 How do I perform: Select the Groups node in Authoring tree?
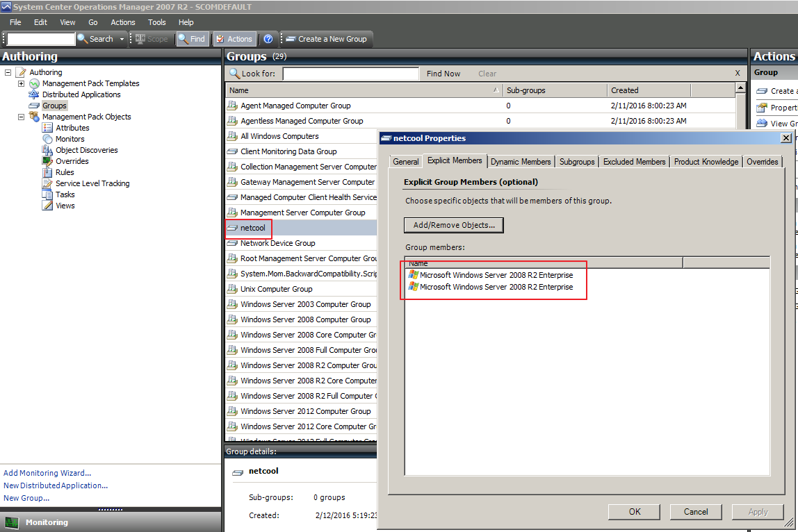[x=54, y=106]
